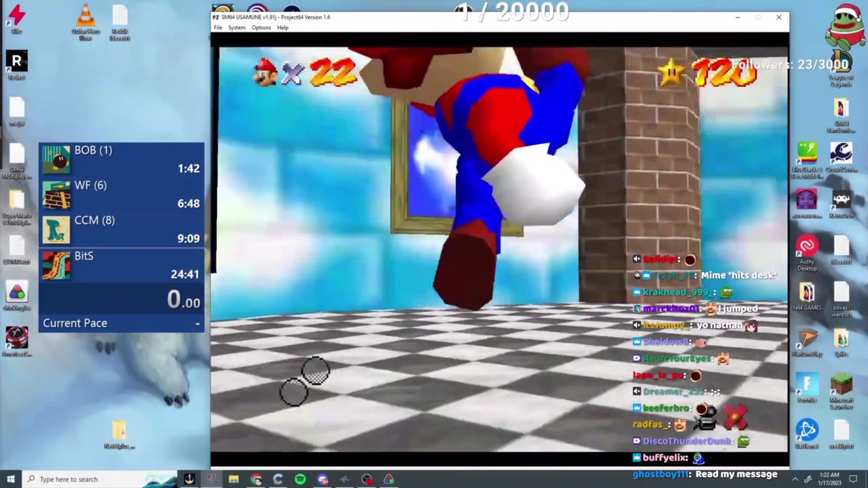Click the BOB bob-omb split icon
The height and width of the screenshot is (488, 868).
[56, 160]
